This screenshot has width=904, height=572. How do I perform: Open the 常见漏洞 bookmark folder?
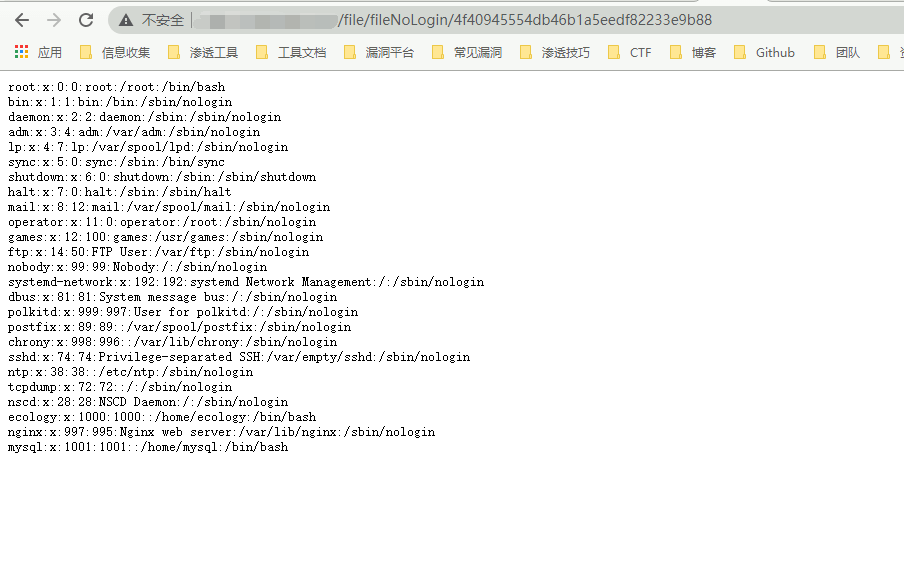(x=467, y=52)
